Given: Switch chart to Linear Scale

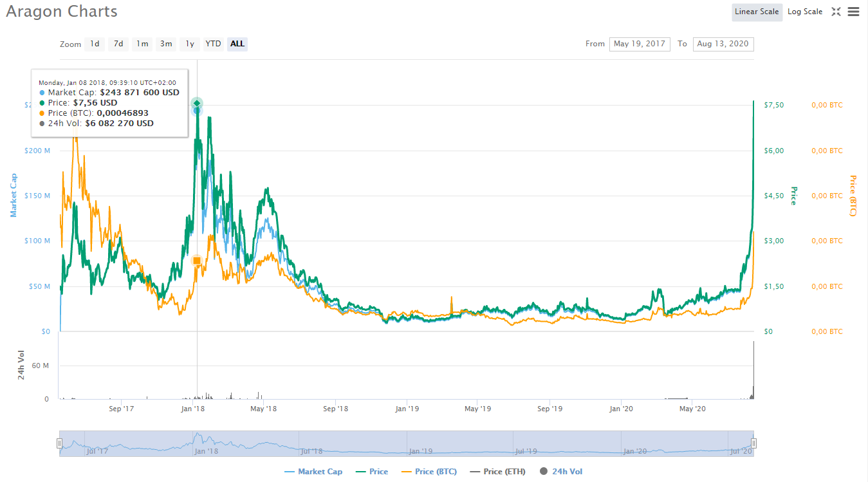Looking at the screenshot, I should coord(757,12).
